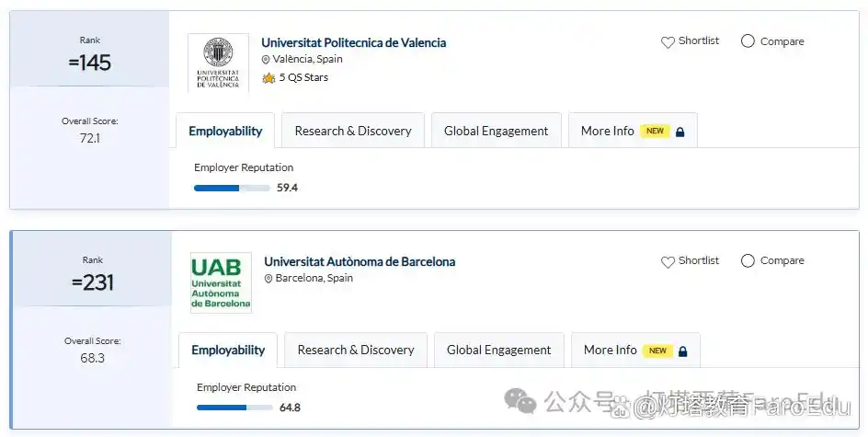Open Universitat Autònoma de Barcelona title link
Image resolution: width=868 pixels, height=437 pixels.
(359, 261)
